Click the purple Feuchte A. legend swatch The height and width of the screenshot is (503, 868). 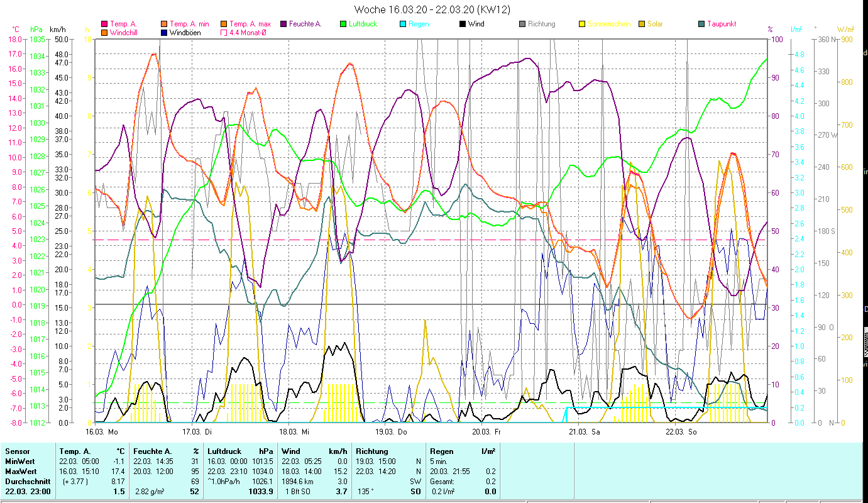(x=283, y=25)
